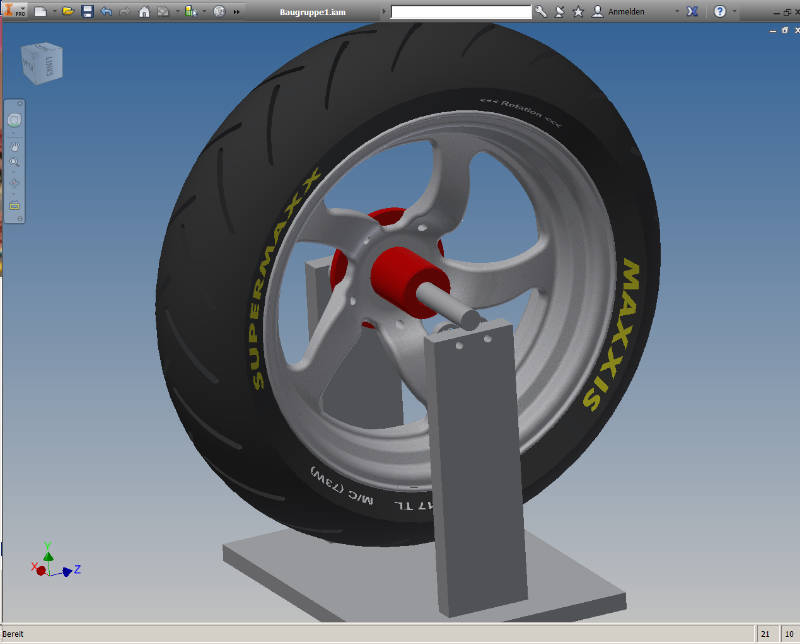Open an existing file
Image resolution: width=800 pixels, height=644 pixels.
pyautogui.click(x=68, y=11)
